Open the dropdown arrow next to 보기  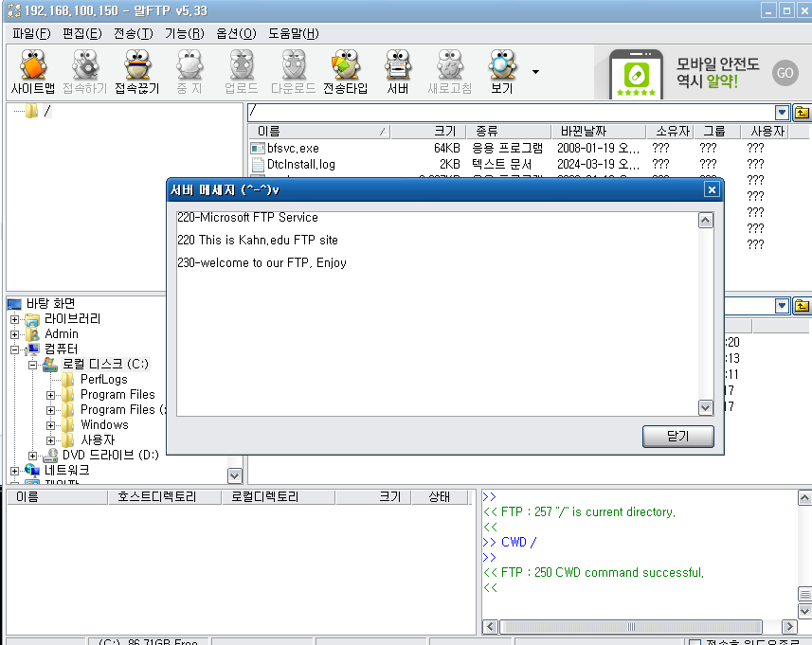535,72
